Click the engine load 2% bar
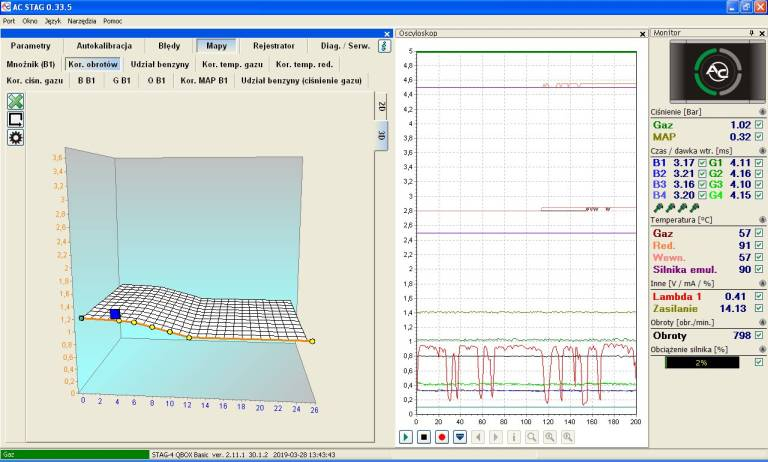This screenshot has width=768, height=462. pos(701,363)
